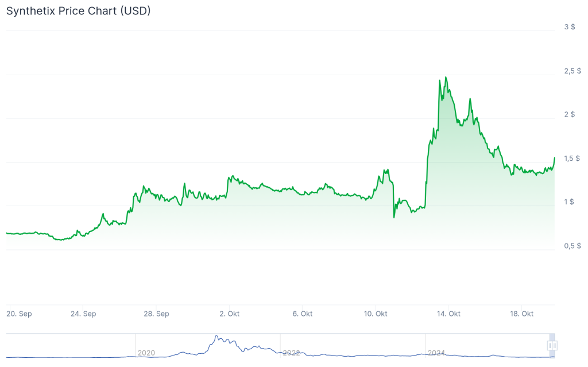Select the 10. Okt date axis label
This screenshot has width=588, height=367.
375,314
